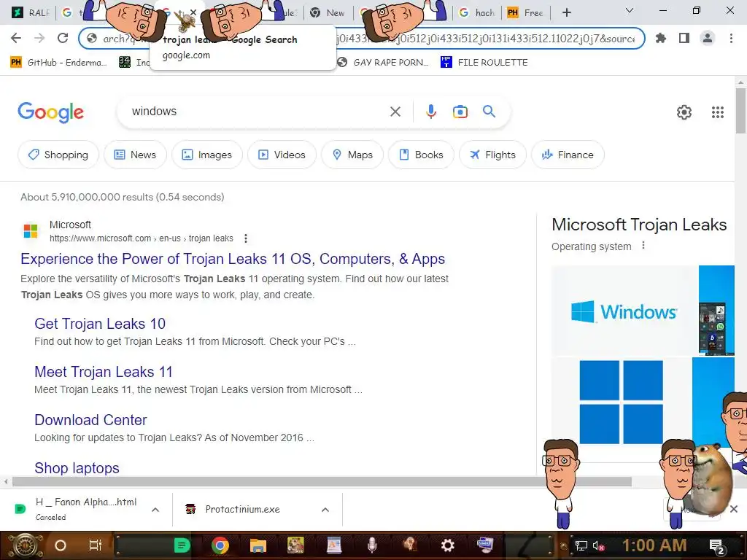Filter results by News
747x560 pixels.
pos(135,155)
